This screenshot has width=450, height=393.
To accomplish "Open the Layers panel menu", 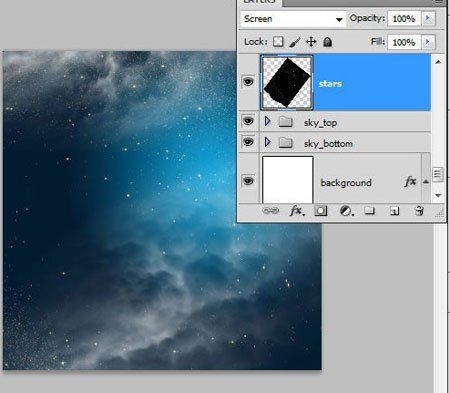I will [440, 2].
